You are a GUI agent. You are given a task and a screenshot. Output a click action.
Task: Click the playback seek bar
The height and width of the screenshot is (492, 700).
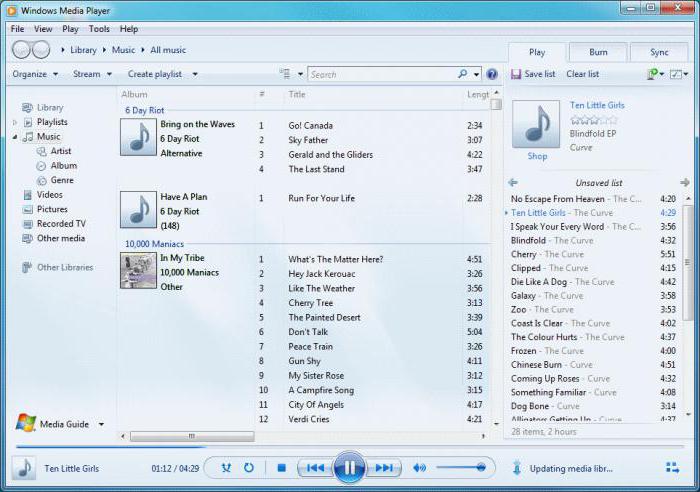(x=350, y=446)
